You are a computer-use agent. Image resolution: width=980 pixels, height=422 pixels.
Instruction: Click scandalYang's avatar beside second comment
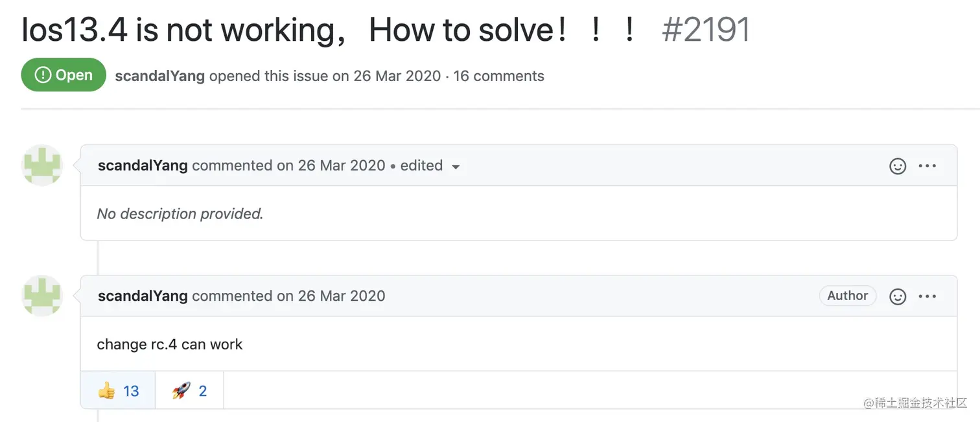pyautogui.click(x=43, y=296)
